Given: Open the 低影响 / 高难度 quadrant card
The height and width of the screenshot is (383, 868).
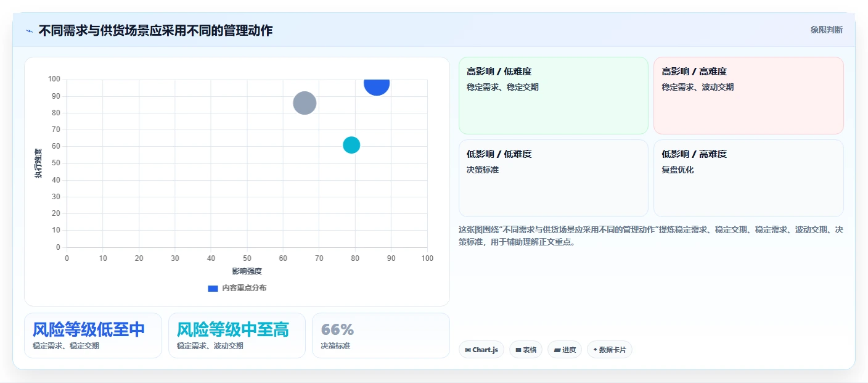Looking at the screenshot, I should pyautogui.click(x=748, y=178).
